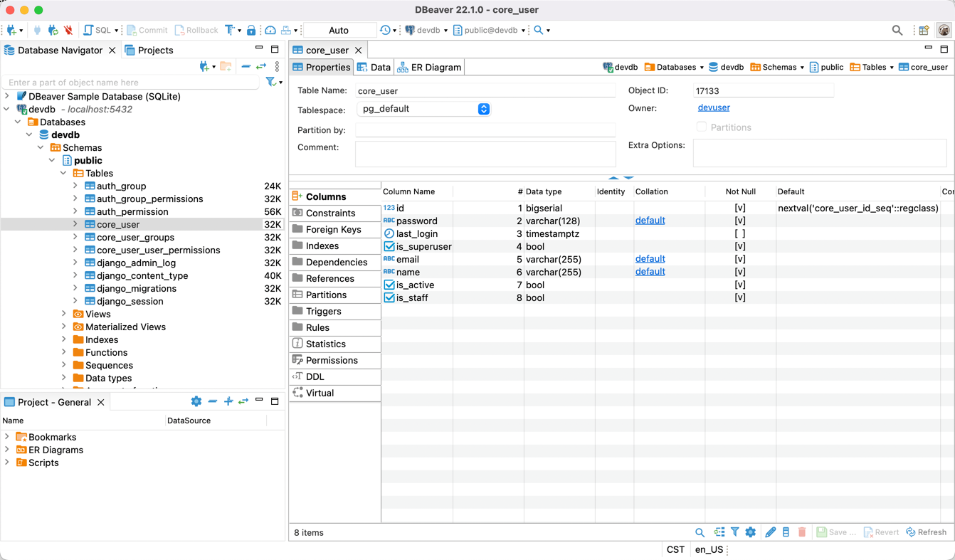Screen dimensions: 955x560
Task: Toggle Not Null for name column
Action: click(x=740, y=273)
